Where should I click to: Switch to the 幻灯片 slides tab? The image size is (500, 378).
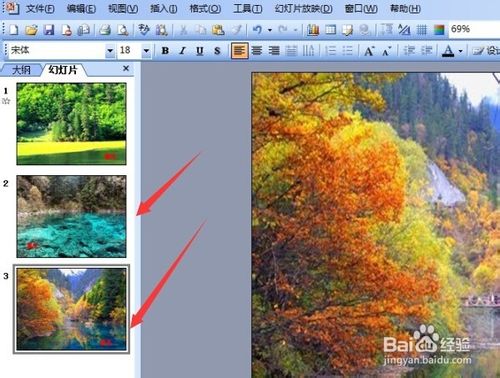point(63,70)
